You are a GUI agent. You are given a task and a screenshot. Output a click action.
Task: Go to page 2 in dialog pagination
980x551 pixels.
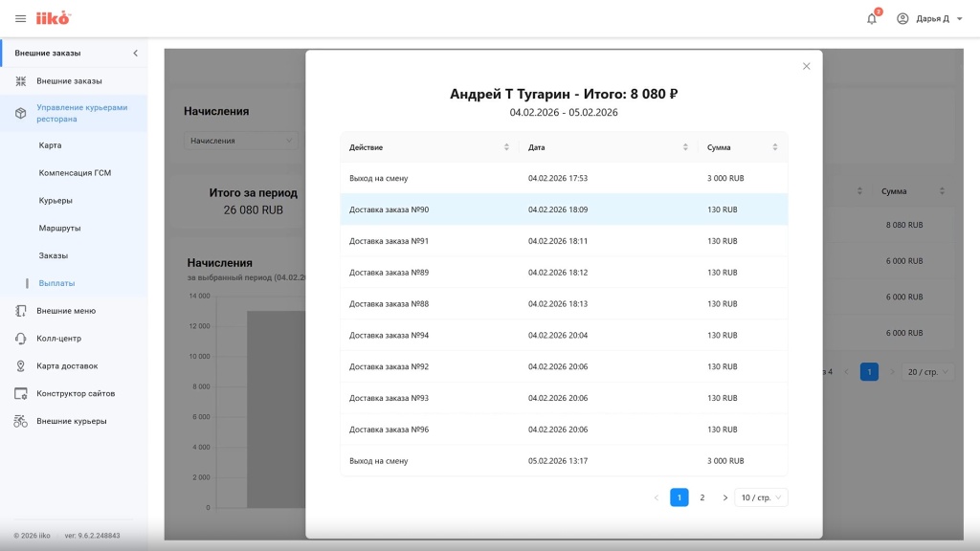point(702,497)
